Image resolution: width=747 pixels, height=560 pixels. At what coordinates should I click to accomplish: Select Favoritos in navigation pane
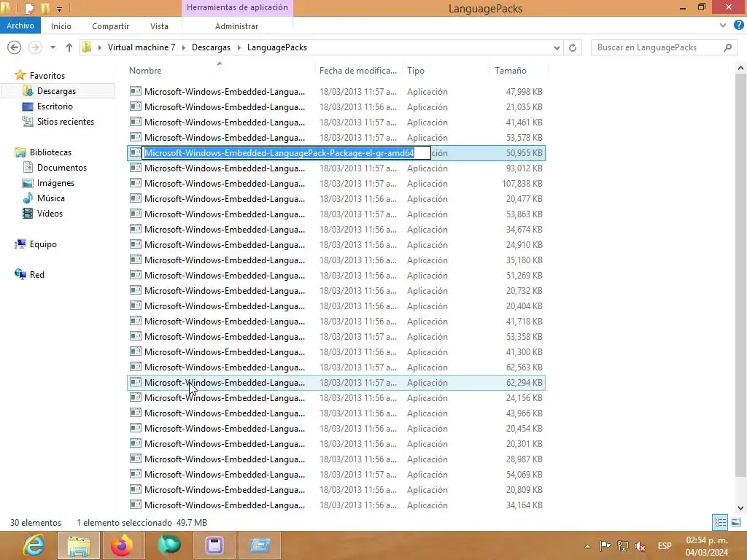tap(47, 76)
